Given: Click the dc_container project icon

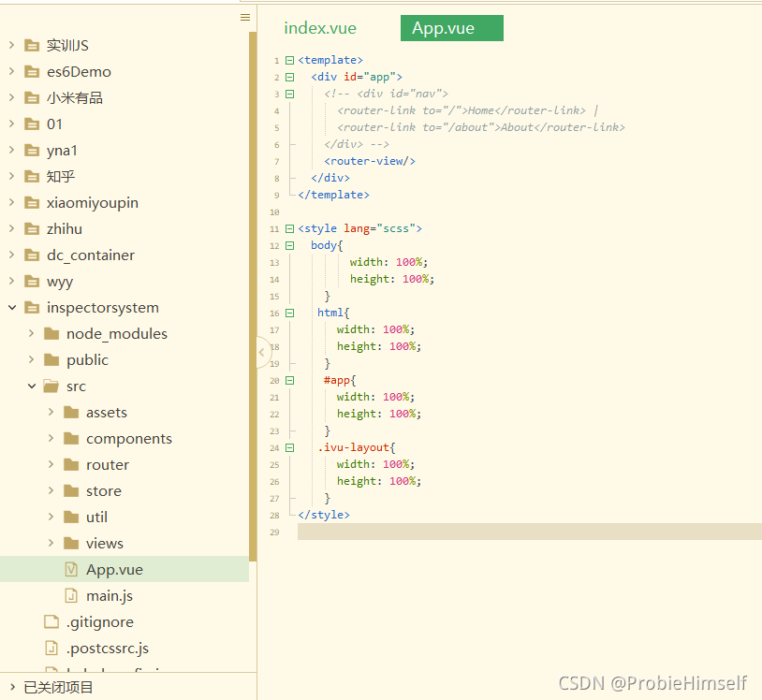Looking at the screenshot, I should pos(32,255).
